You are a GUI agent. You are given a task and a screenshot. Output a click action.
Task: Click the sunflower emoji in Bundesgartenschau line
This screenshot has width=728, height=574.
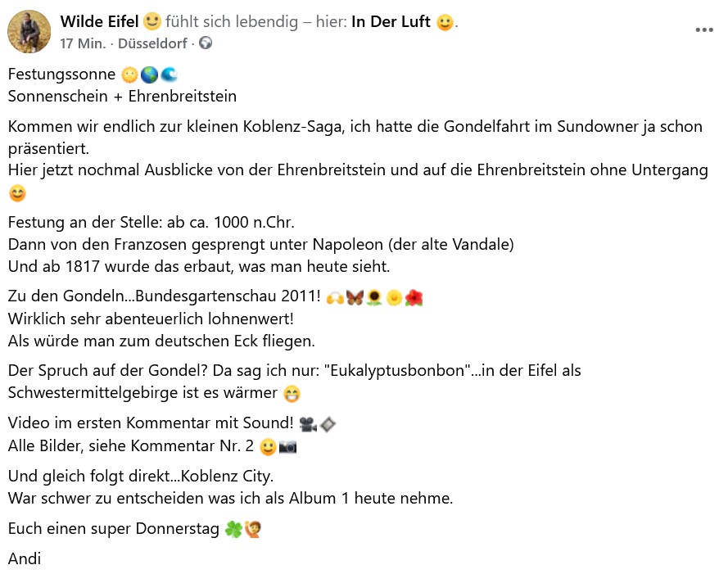pyautogui.click(x=375, y=298)
